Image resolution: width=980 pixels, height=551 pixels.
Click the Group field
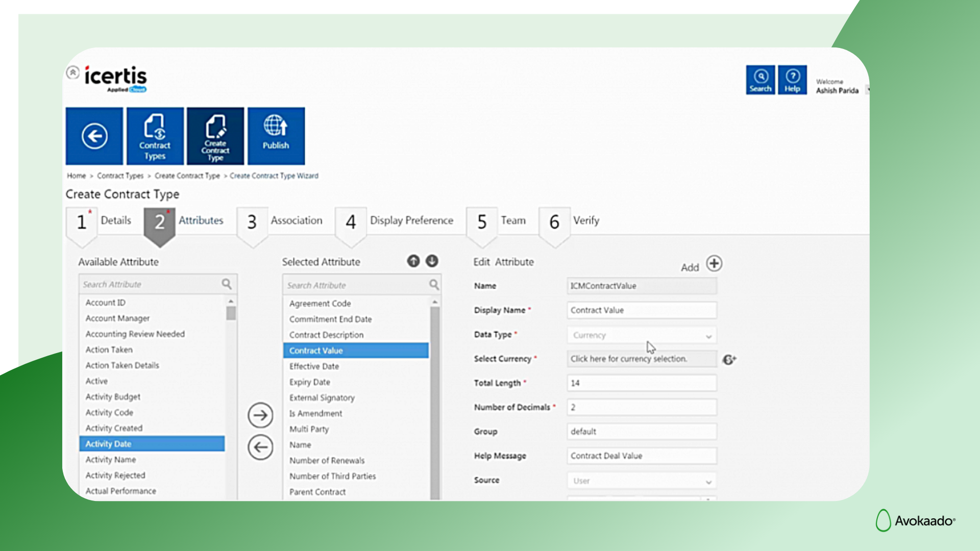pyautogui.click(x=642, y=432)
